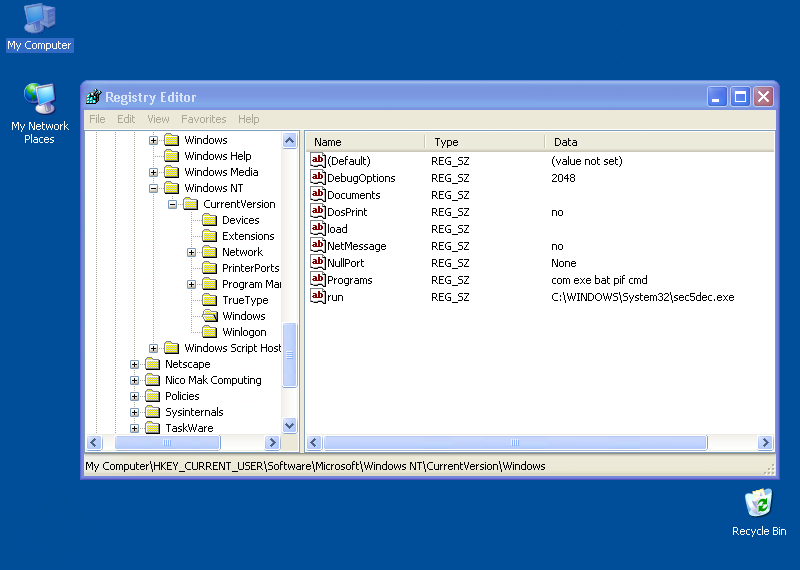This screenshot has width=800, height=570.
Task: Click the string icon beside DebugOptions
Action: click(x=317, y=178)
